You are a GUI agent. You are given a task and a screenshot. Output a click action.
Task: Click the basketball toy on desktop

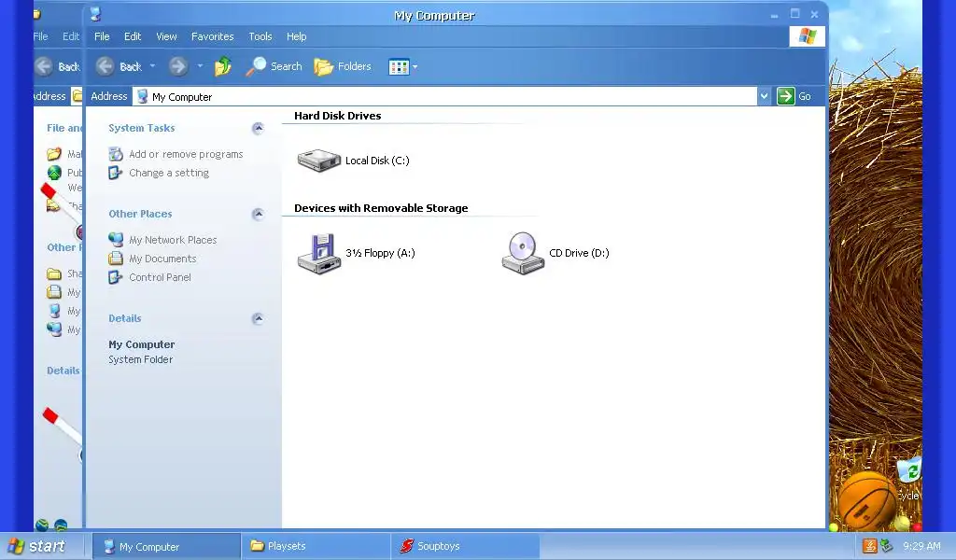(x=865, y=501)
